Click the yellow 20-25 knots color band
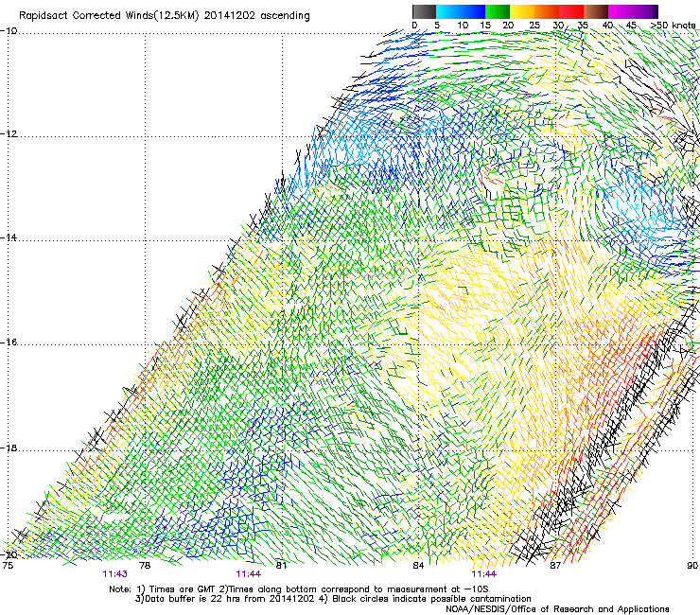 522,11
